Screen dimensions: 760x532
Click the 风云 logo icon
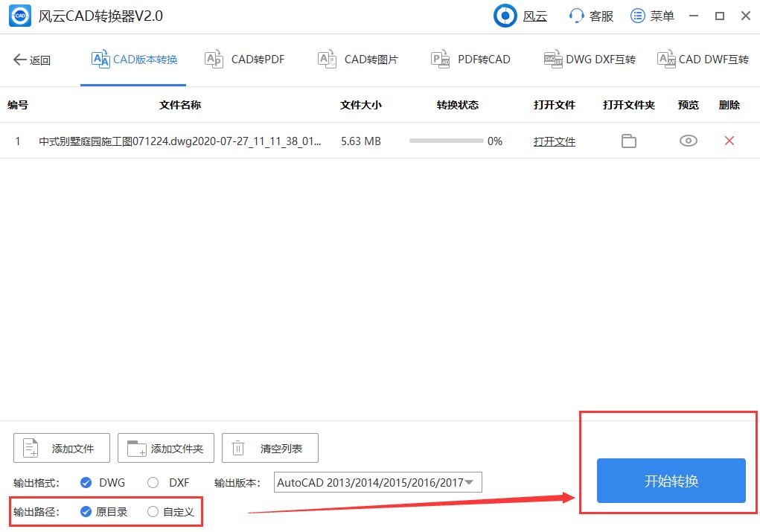point(505,16)
